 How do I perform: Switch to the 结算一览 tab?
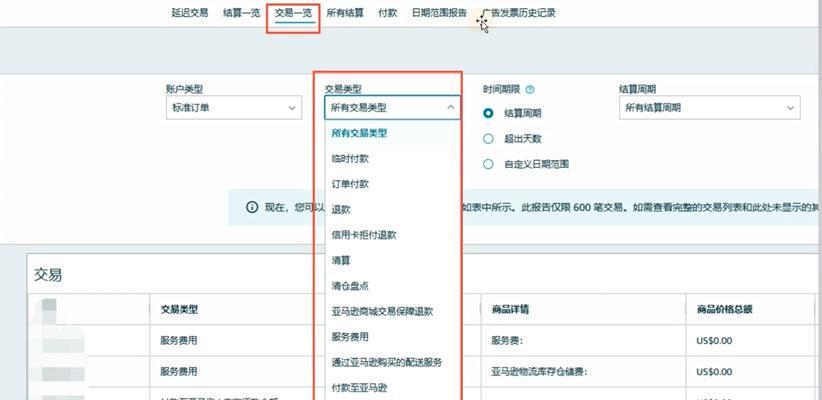pos(241,13)
